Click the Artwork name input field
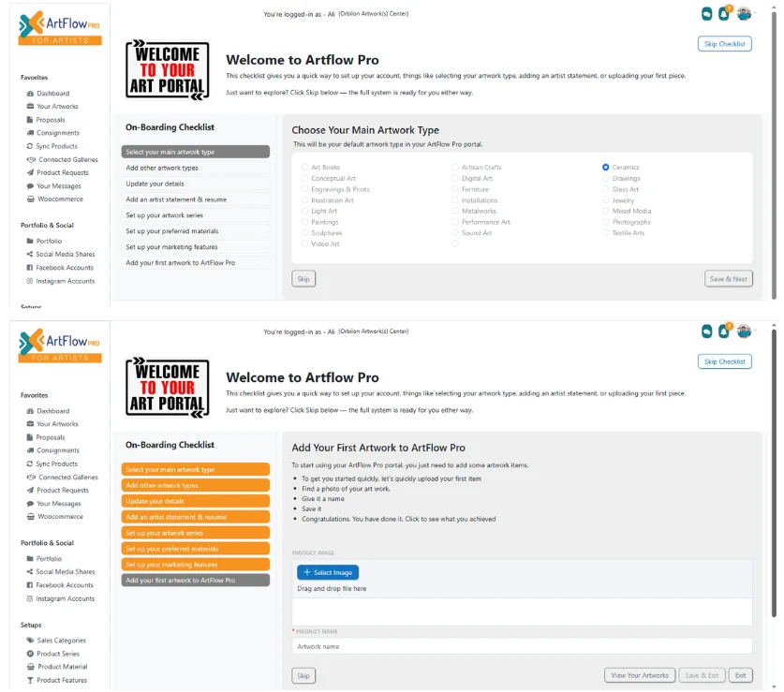The height and width of the screenshot is (692, 784). click(522, 646)
